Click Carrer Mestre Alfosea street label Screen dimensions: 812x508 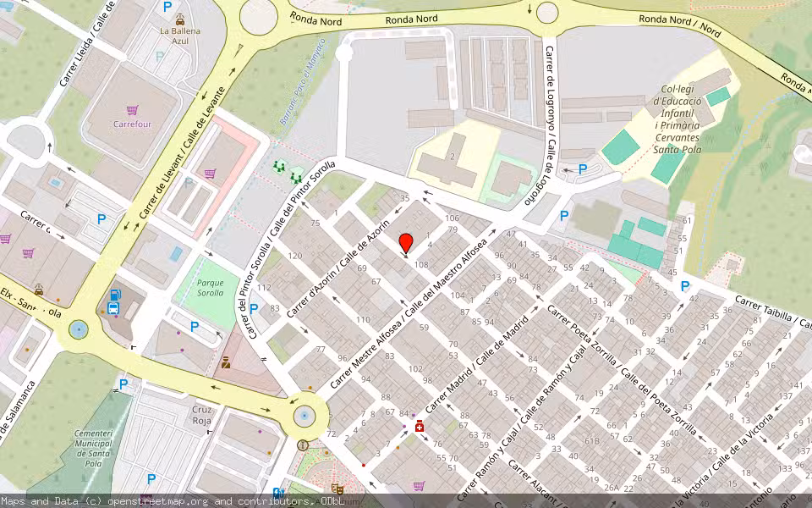(409, 313)
